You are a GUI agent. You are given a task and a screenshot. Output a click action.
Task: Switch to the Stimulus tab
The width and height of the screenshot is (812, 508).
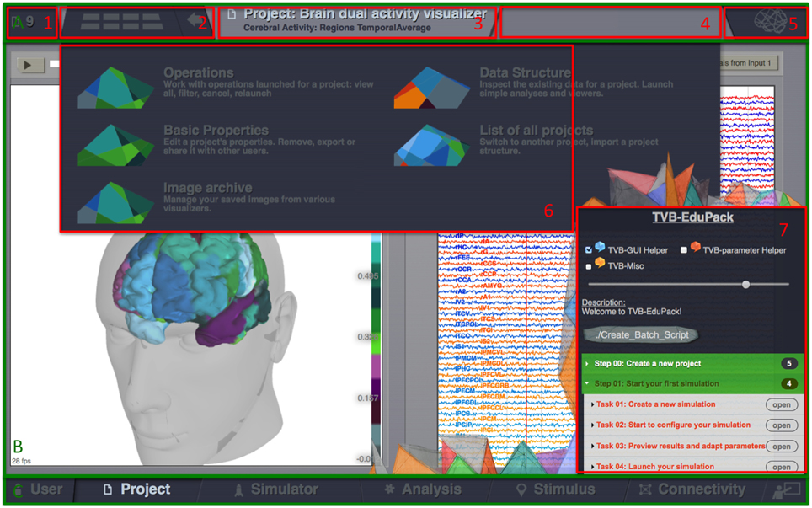click(556, 489)
